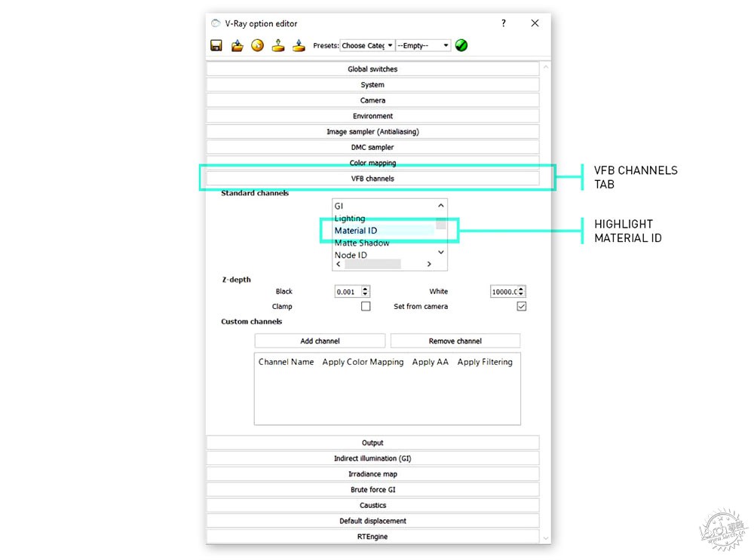The image size is (754, 560).
Task: Click the channels list scroll left arrow
Action: [x=339, y=264]
